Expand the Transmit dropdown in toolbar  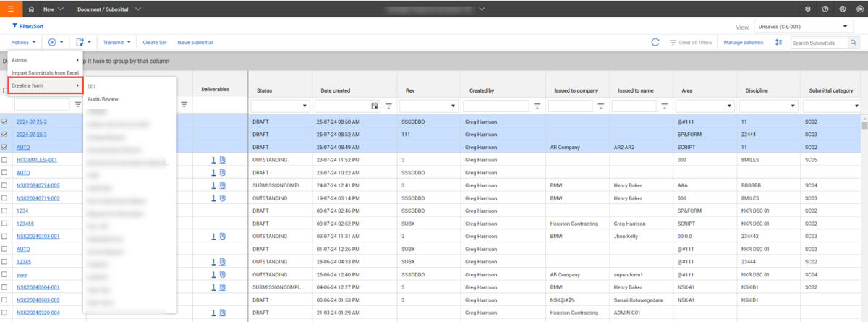116,43
